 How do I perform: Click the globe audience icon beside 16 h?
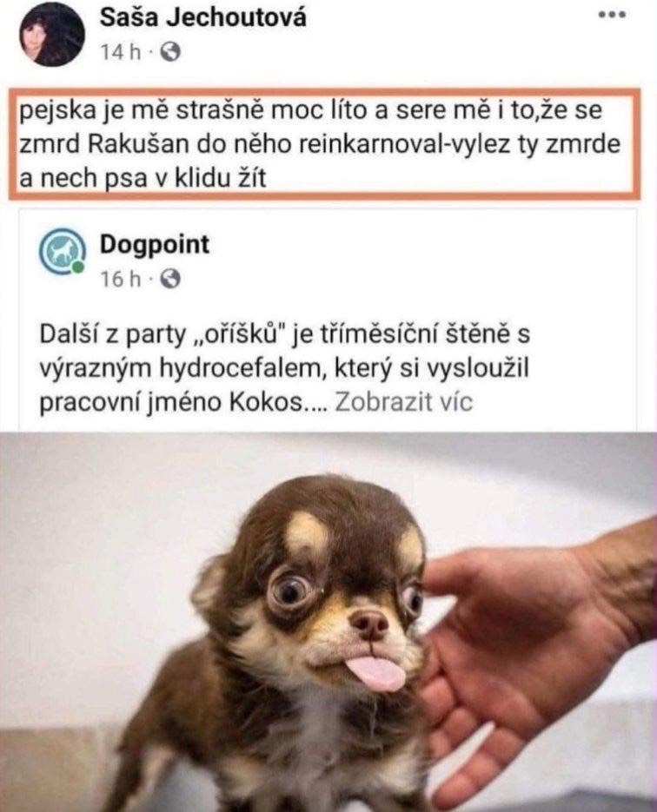pos(170,280)
